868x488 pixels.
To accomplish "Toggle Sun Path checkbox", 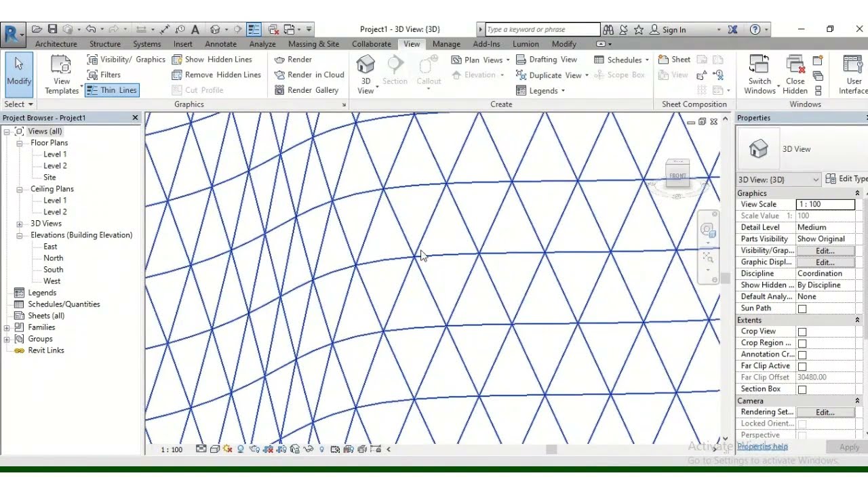I will [x=802, y=309].
